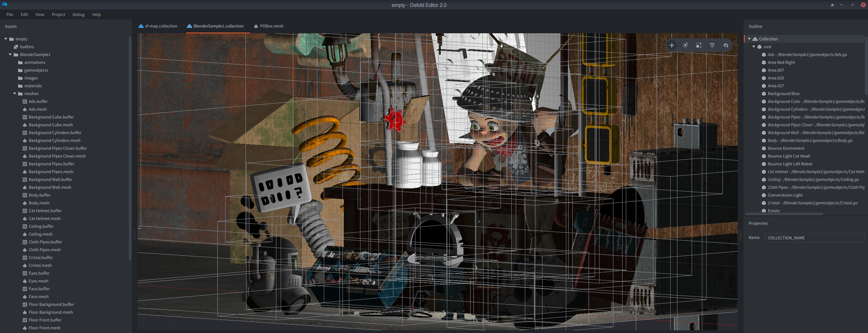Click icon on POBox.mesh tab
This screenshot has height=333, width=868.
tap(256, 26)
